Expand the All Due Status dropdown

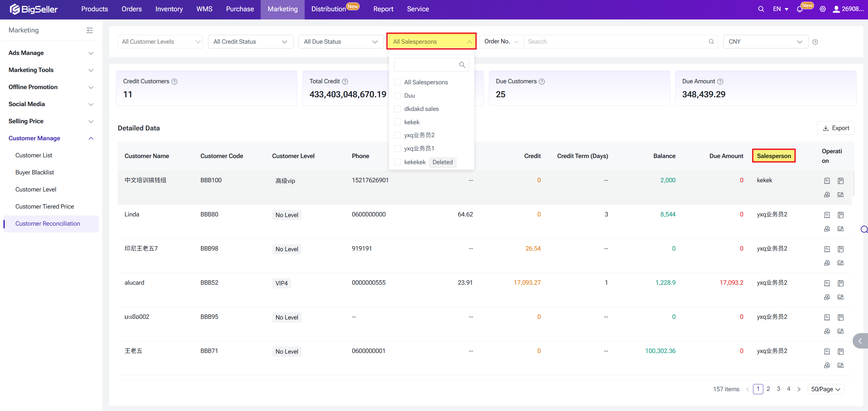coord(341,42)
